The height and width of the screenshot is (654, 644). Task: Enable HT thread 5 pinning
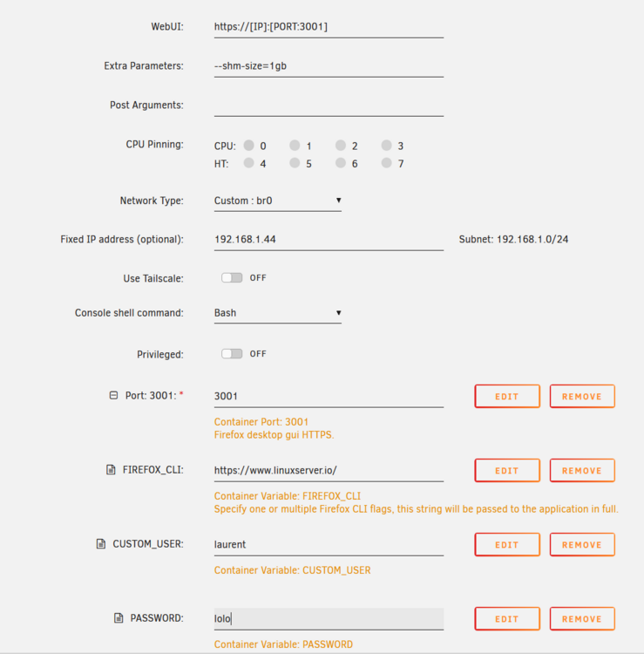(295, 163)
